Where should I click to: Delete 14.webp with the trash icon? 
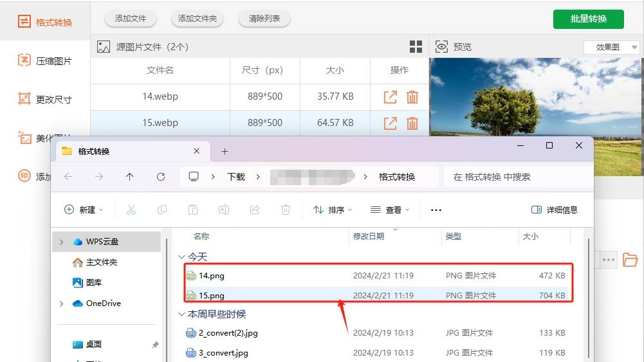[x=412, y=97]
